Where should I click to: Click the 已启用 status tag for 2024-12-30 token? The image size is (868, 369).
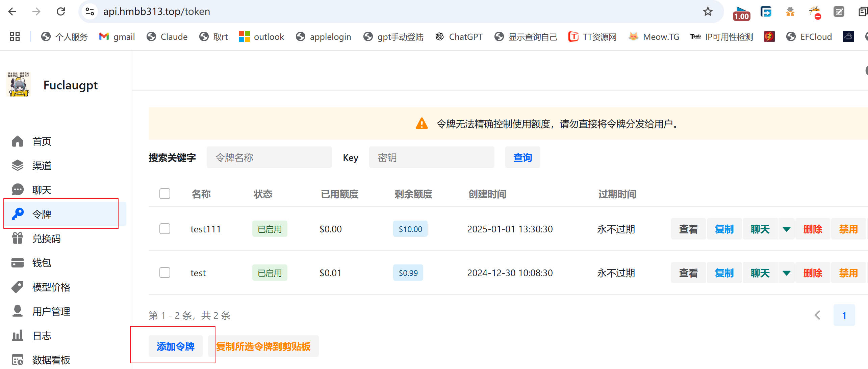tap(270, 273)
